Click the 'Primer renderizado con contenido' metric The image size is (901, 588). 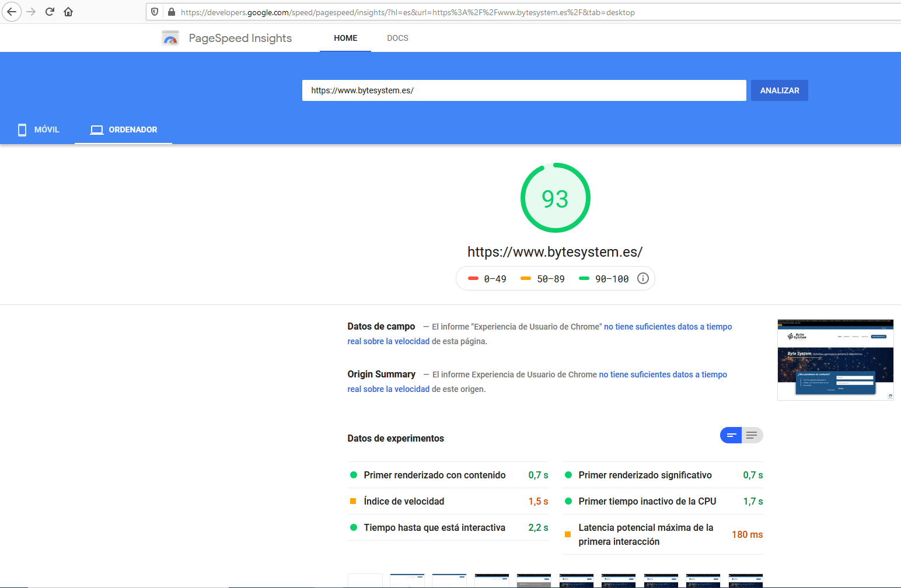point(448,475)
